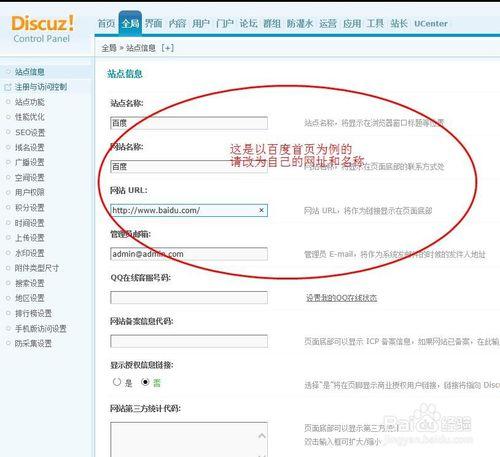Open SEO设置 in the sidebar
The image size is (500, 457).
pos(30,133)
